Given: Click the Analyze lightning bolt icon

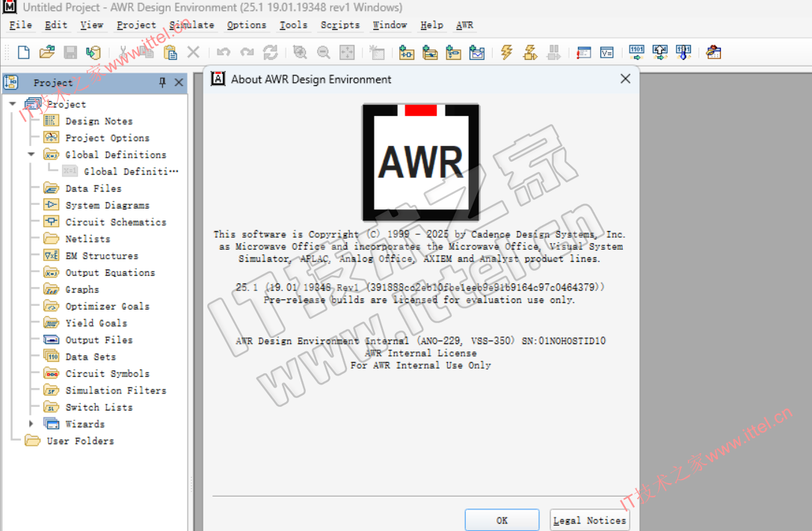Looking at the screenshot, I should [507, 52].
